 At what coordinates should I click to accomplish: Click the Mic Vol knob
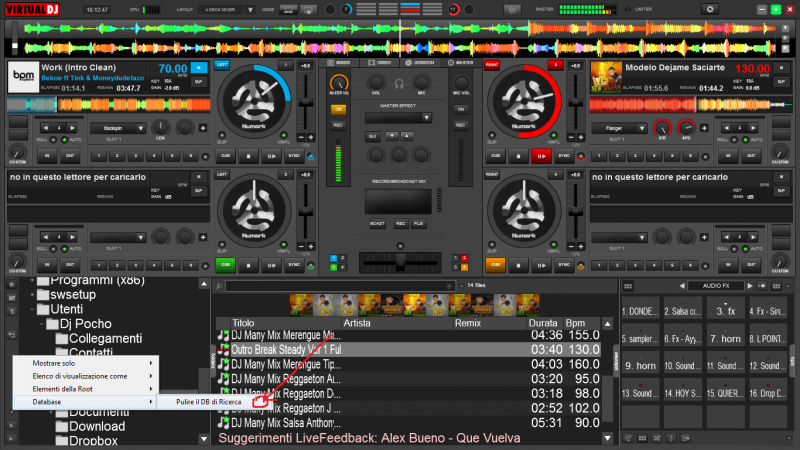pyautogui.click(x=461, y=83)
